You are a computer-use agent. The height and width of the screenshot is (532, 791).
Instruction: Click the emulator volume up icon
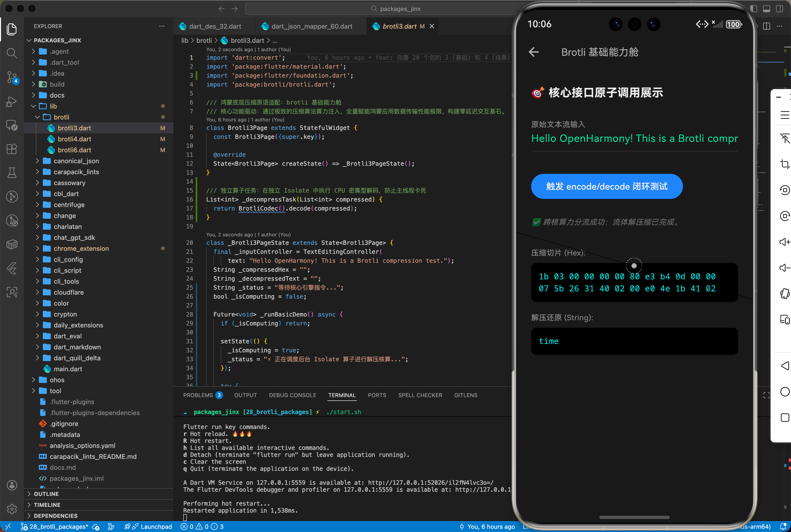coord(785,242)
